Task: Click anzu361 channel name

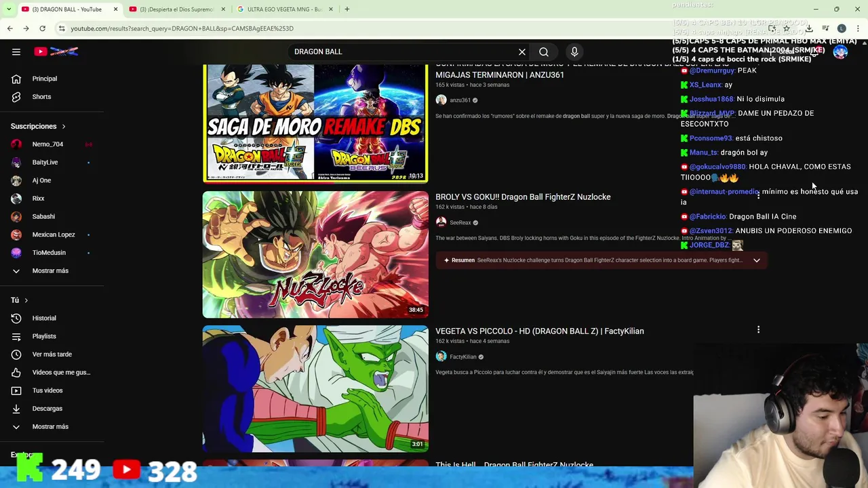Action: [460, 100]
